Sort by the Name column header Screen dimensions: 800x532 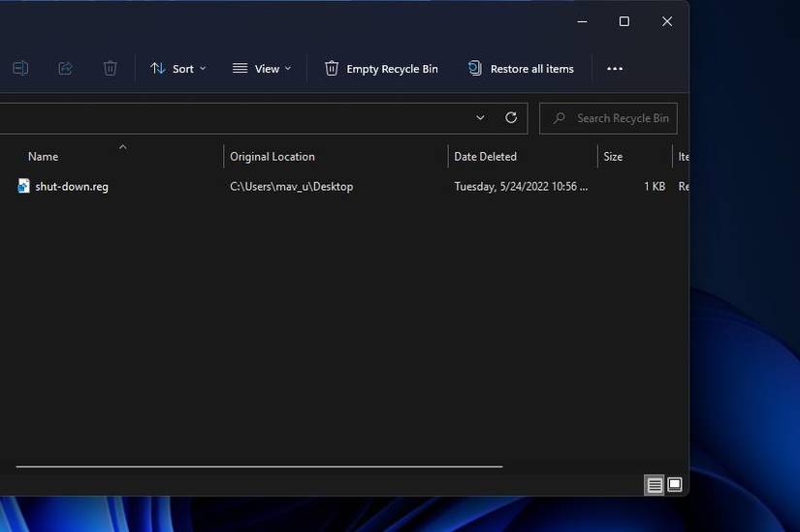(x=44, y=157)
